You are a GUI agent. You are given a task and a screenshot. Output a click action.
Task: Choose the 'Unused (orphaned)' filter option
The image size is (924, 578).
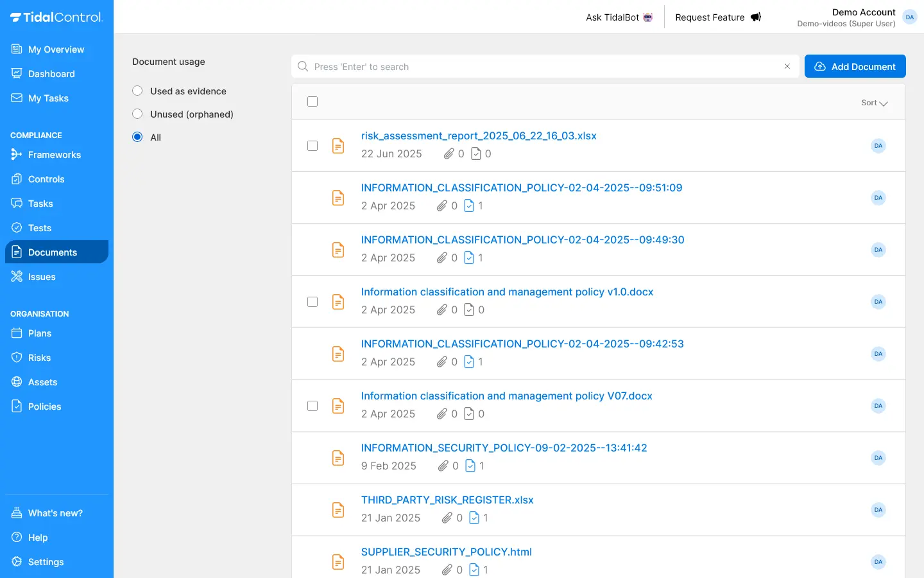click(137, 114)
